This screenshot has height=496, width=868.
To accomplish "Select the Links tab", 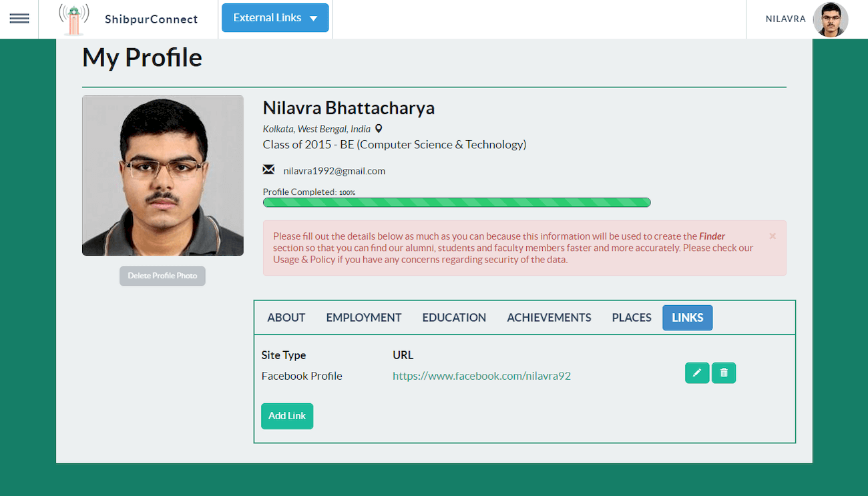I will pos(687,318).
